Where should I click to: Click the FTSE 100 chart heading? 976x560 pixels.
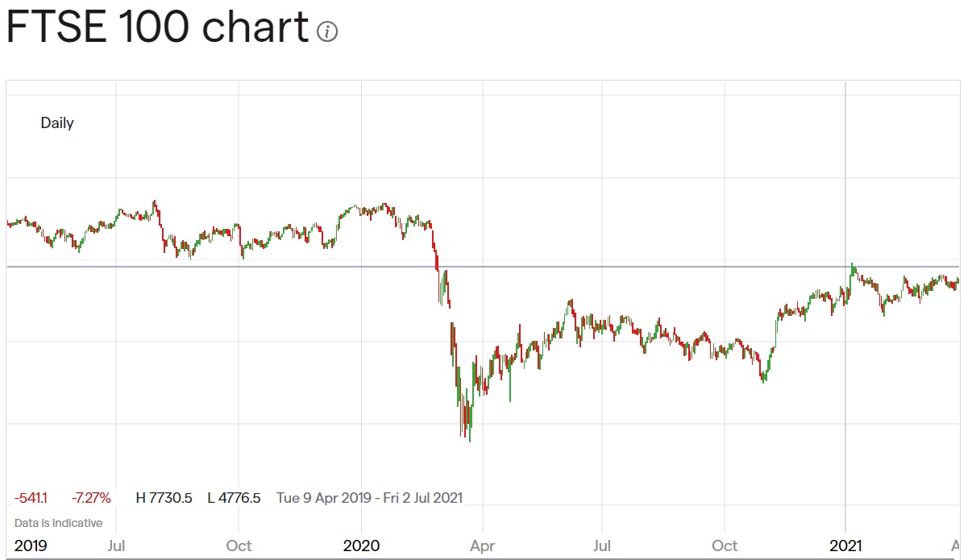point(157,27)
